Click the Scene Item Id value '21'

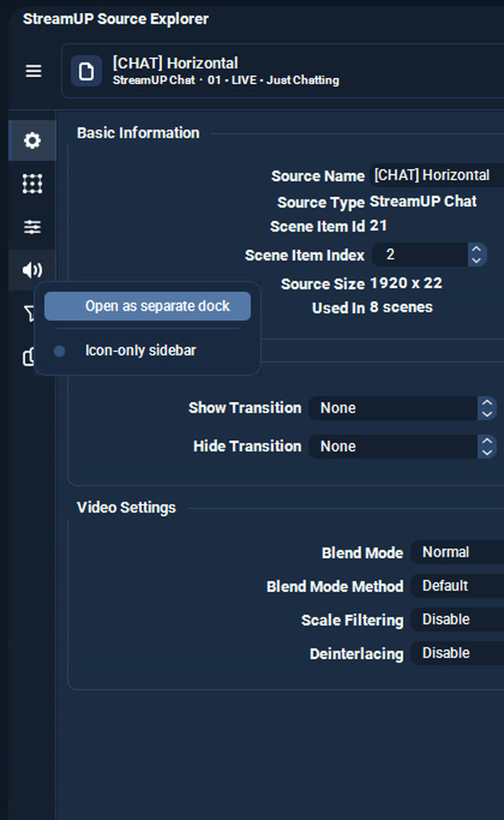378,226
